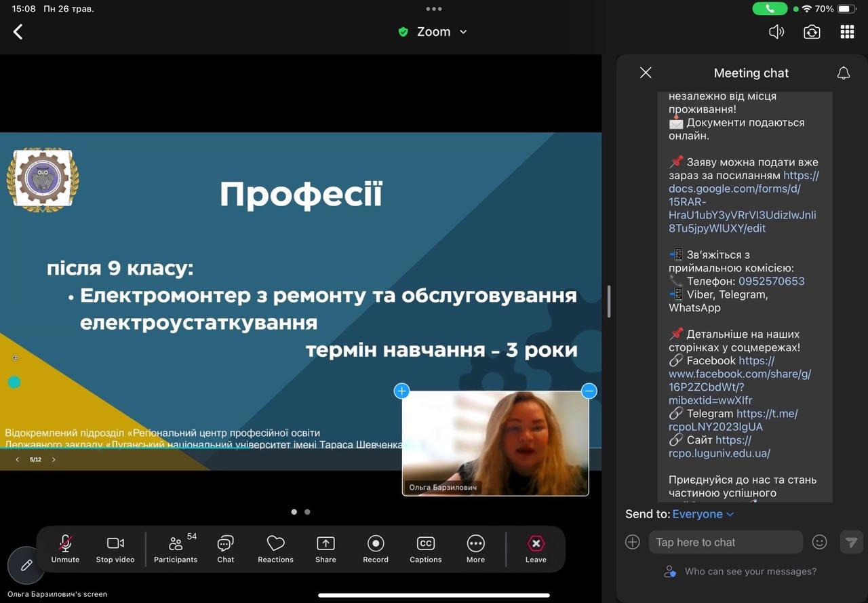Open the rcpo.luguniv.edu.ua site link
This screenshot has width=868, height=603.
tap(719, 453)
